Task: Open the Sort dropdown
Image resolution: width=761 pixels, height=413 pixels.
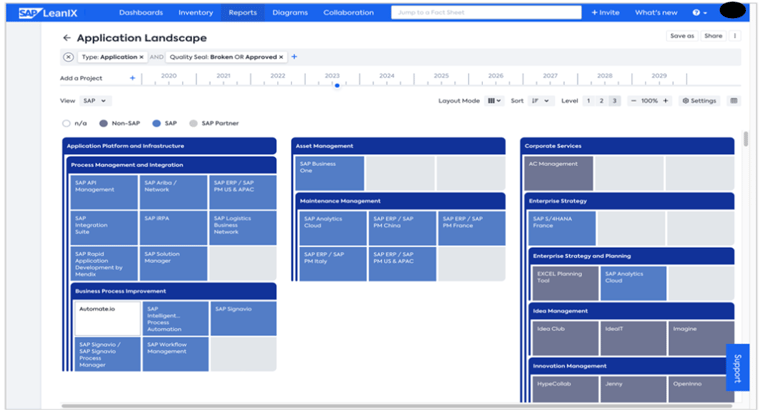Action: coord(540,101)
